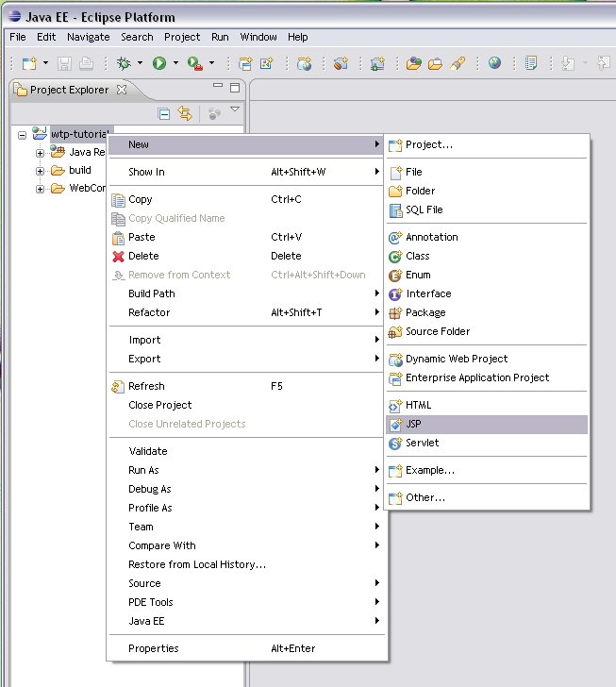Choose Other... from the New submenu
This screenshot has height=687, width=616.
487,497
